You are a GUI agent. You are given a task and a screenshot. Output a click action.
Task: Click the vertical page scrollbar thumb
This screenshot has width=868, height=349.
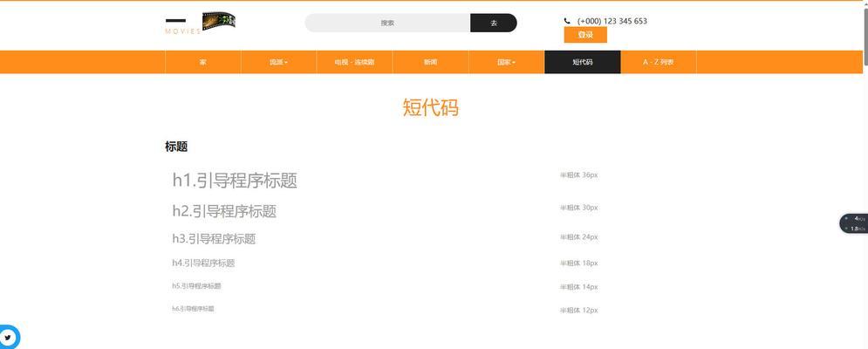(865, 37)
